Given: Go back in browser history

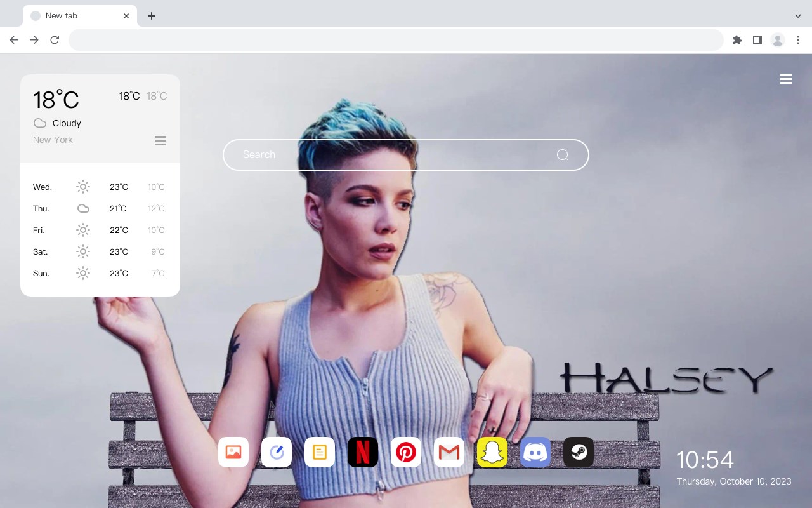Looking at the screenshot, I should (14, 40).
